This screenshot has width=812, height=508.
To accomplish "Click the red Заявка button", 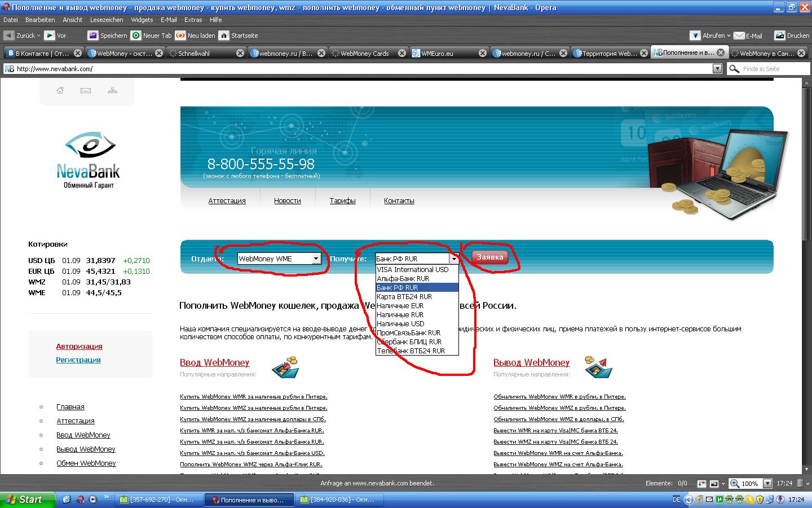I will coord(489,257).
